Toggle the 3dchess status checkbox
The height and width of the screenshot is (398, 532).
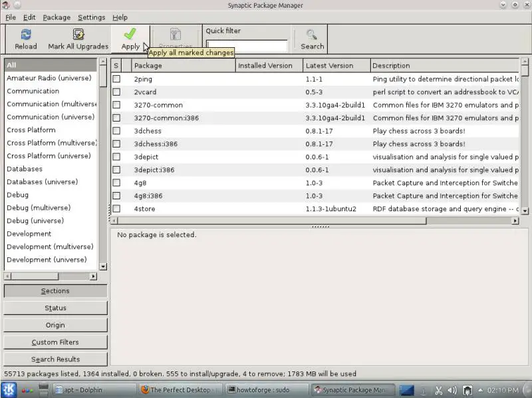tap(116, 131)
